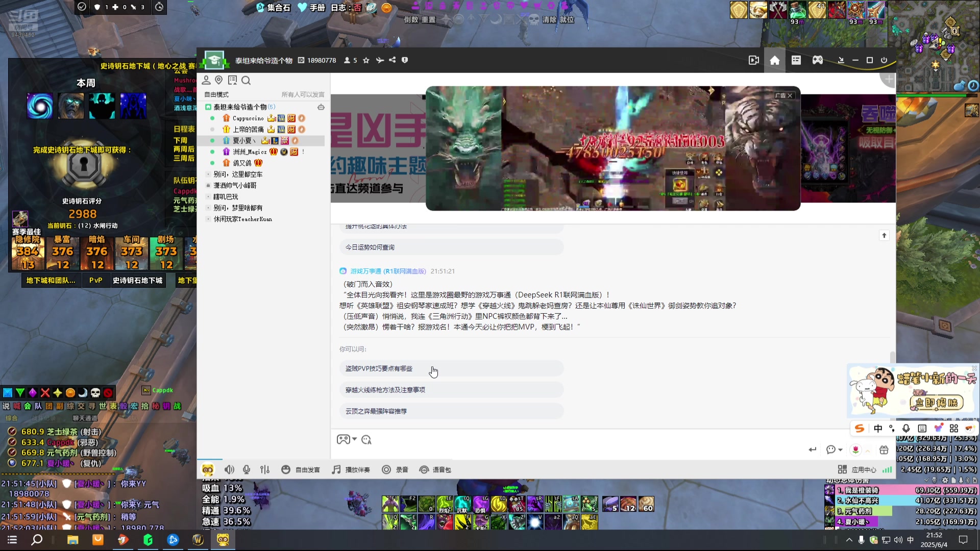Click Windows taskbar search magnifier
This screenshot has width=980, height=551.
(37, 540)
